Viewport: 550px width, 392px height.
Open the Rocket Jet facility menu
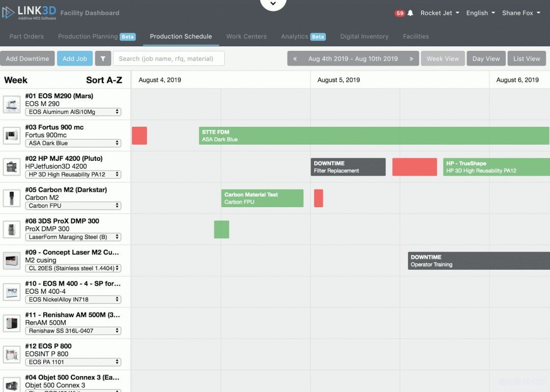click(439, 13)
